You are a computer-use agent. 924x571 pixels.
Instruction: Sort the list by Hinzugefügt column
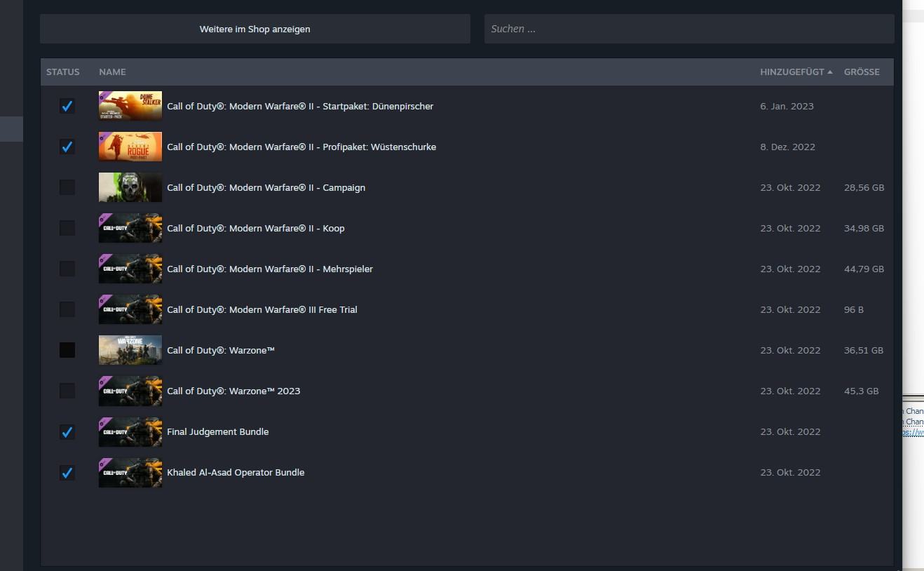pos(792,72)
